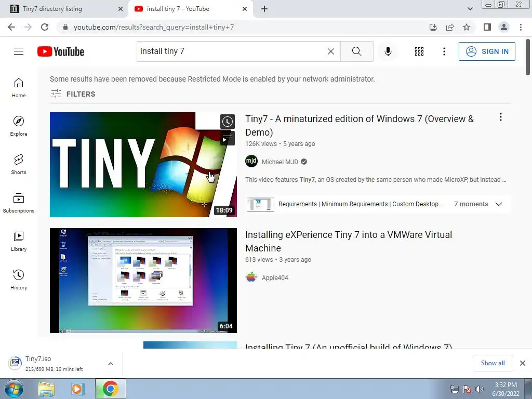This screenshot has width=532, height=399.
Task: Click the browser address bar URL
Action: [x=154, y=27]
